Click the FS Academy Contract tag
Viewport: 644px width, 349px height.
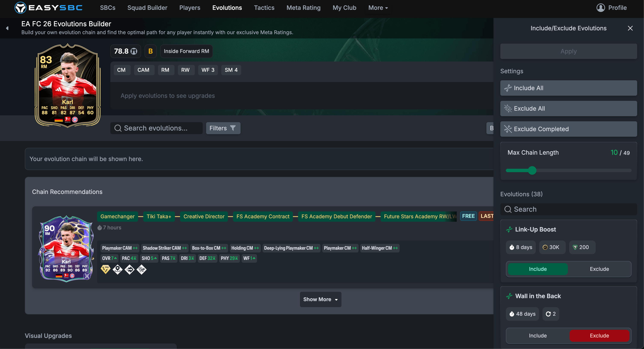click(x=263, y=216)
